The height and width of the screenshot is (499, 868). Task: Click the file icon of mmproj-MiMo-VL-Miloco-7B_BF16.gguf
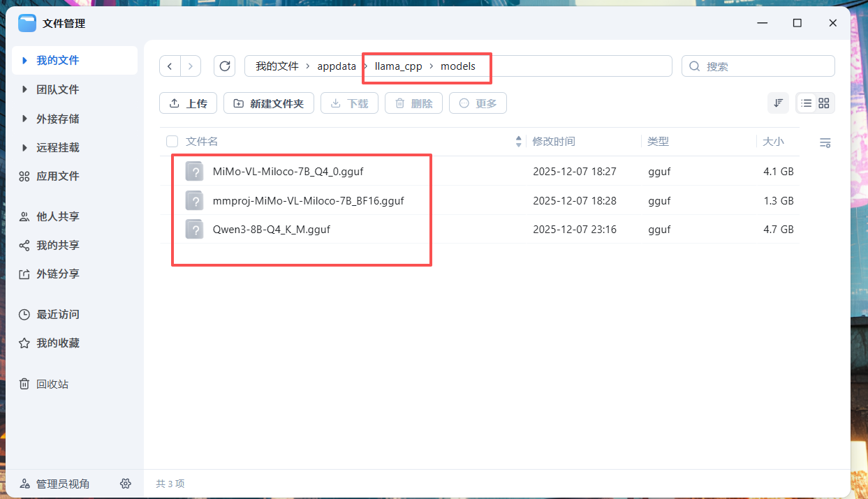point(194,200)
